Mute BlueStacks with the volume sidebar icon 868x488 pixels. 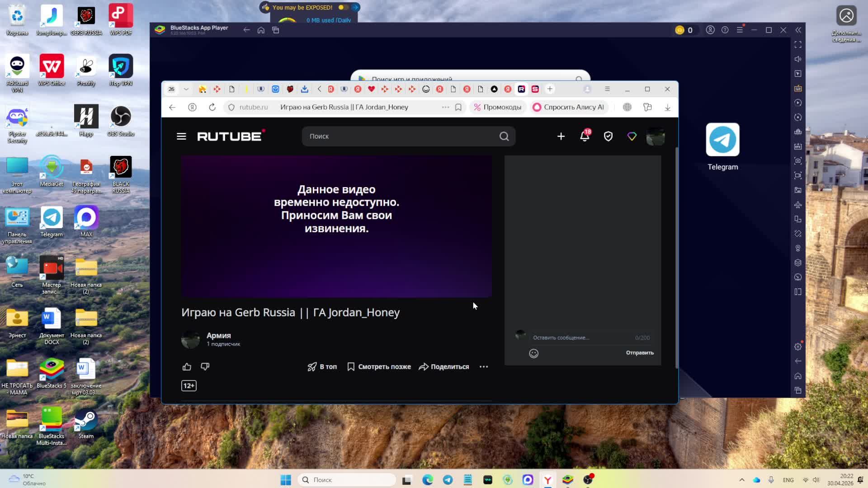(x=798, y=59)
